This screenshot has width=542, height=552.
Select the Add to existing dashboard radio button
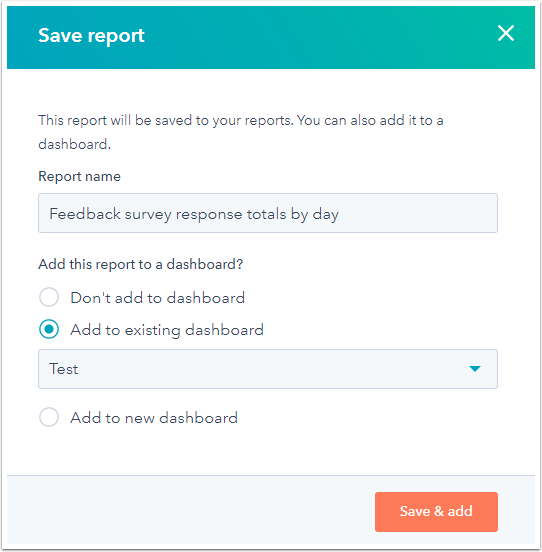point(49,329)
